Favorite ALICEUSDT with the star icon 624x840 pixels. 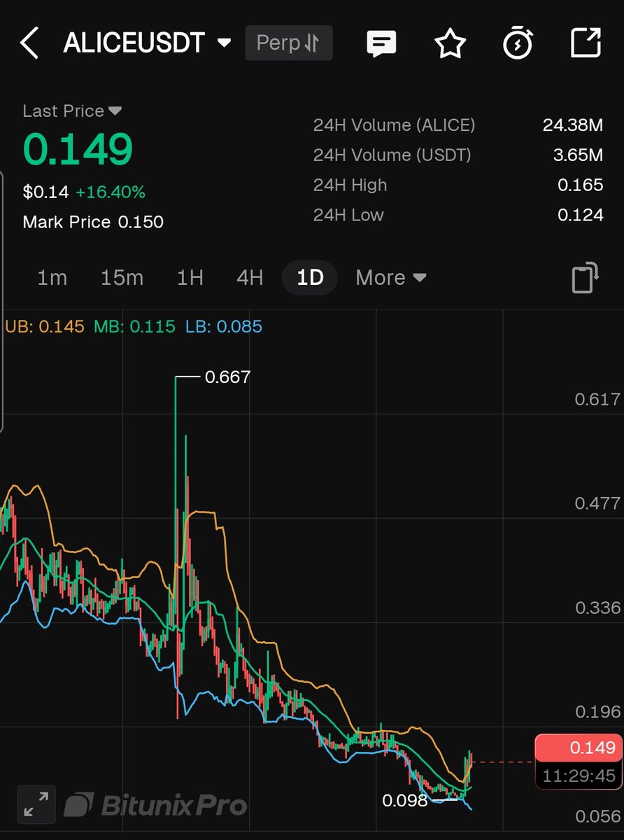pyautogui.click(x=451, y=43)
